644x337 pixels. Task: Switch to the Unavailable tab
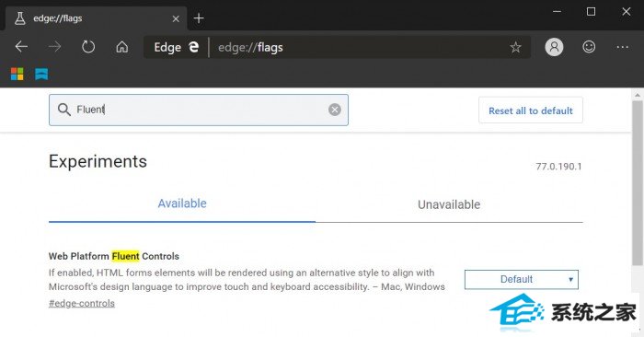(449, 204)
